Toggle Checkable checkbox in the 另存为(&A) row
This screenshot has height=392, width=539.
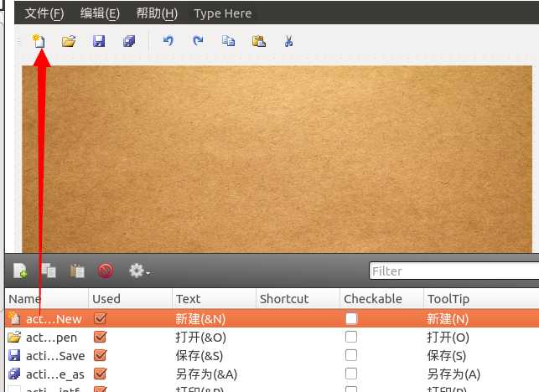pyautogui.click(x=351, y=374)
